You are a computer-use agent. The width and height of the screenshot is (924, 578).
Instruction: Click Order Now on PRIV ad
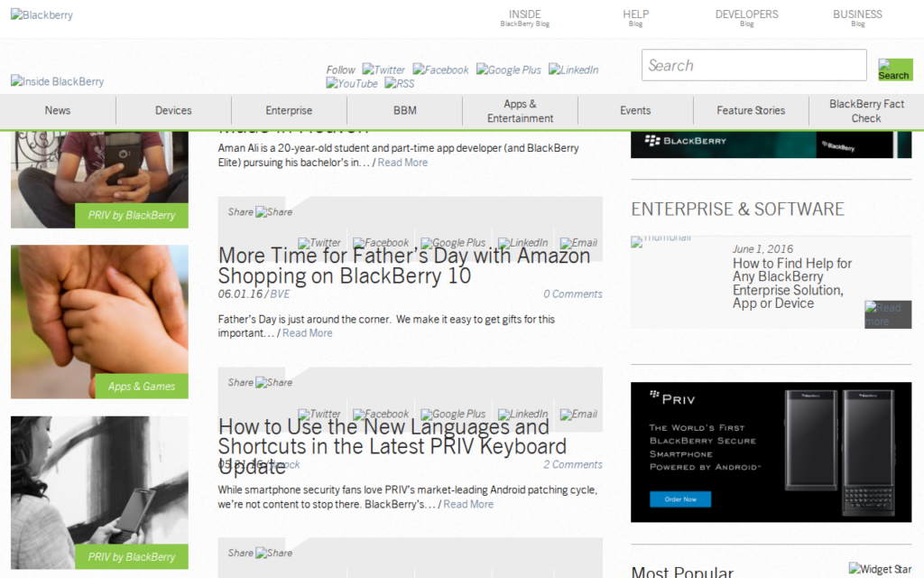coord(680,499)
